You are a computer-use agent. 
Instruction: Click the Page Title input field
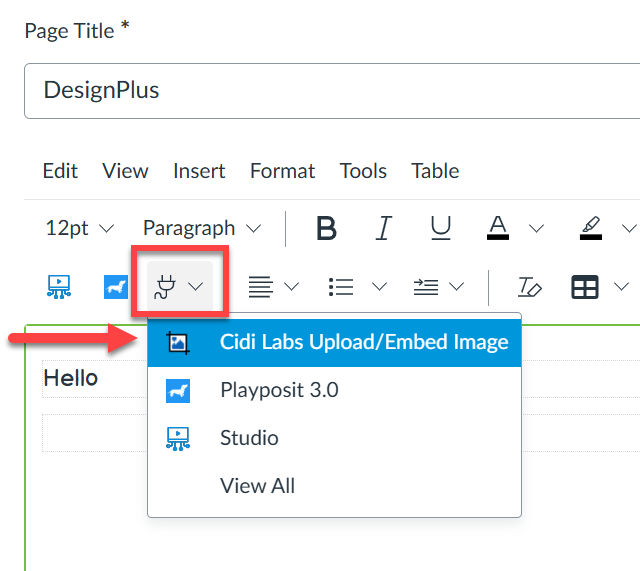tap(330, 90)
